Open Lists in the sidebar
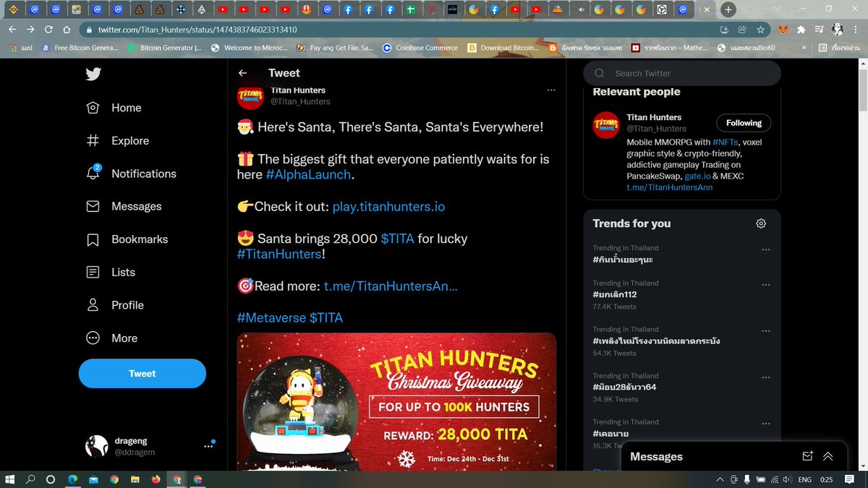 tap(111, 273)
